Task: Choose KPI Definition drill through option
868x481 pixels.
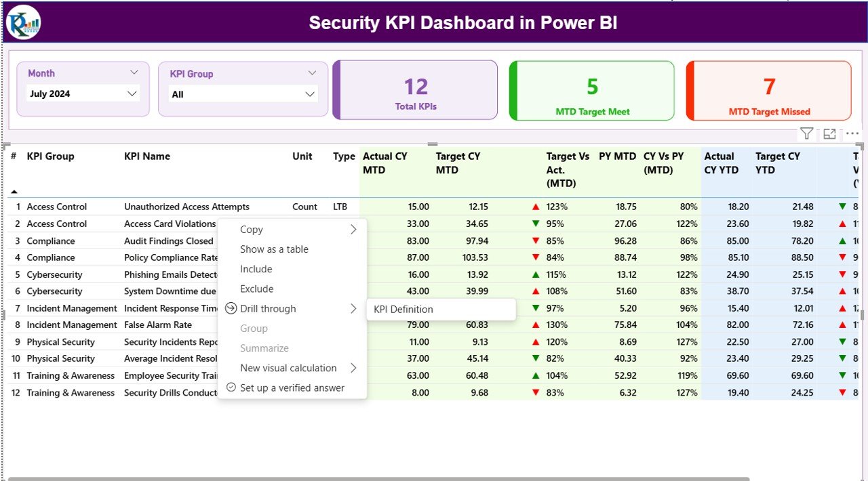Action: pos(403,309)
